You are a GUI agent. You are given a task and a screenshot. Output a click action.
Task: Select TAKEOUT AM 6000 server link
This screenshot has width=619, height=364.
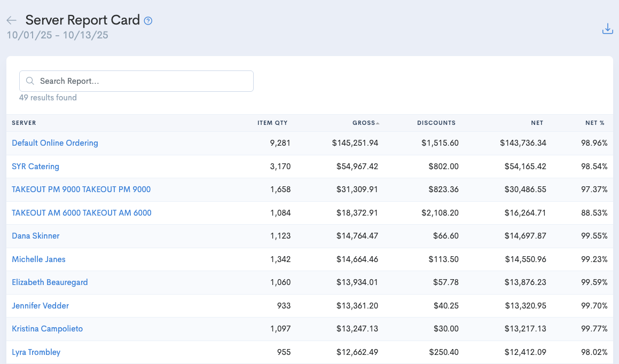coord(82,213)
